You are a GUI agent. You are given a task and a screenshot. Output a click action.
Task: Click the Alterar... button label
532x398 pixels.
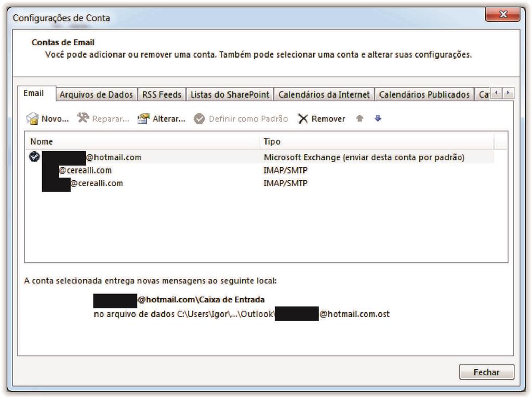tap(169, 119)
